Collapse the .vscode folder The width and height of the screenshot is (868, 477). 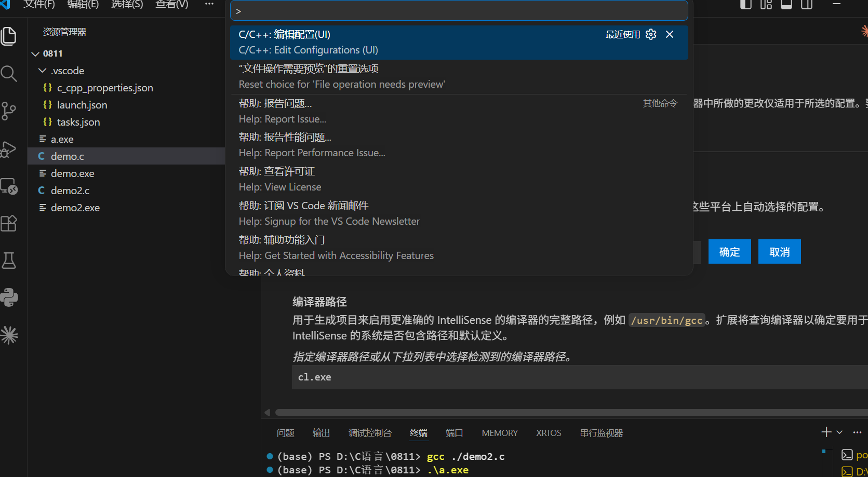point(43,71)
